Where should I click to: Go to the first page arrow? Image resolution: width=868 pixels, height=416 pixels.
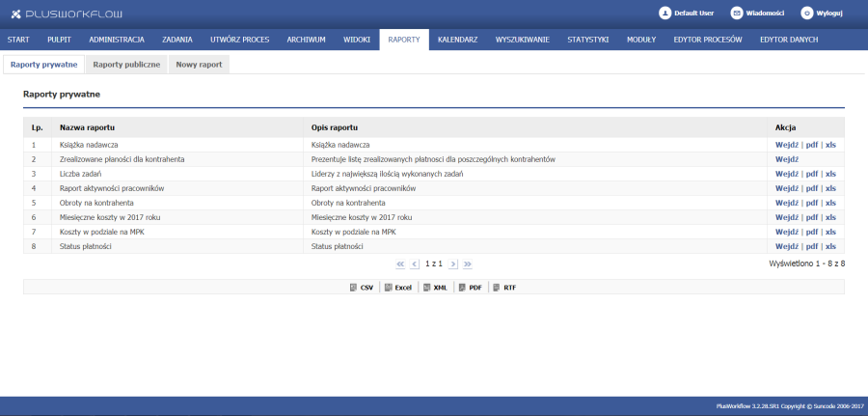pyautogui.click(x=400, y=263)
